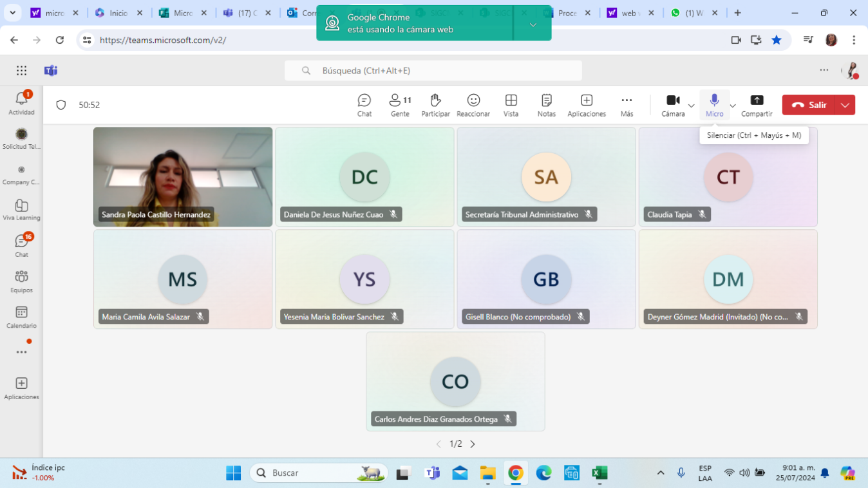This screenshot has width=868, height=488.
Task: Leave the meeting with Salir button
Action: [809, 105]
